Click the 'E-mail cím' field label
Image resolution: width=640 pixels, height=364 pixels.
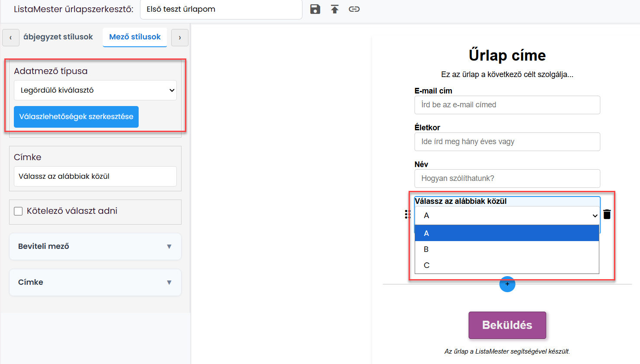pos(433,91)
